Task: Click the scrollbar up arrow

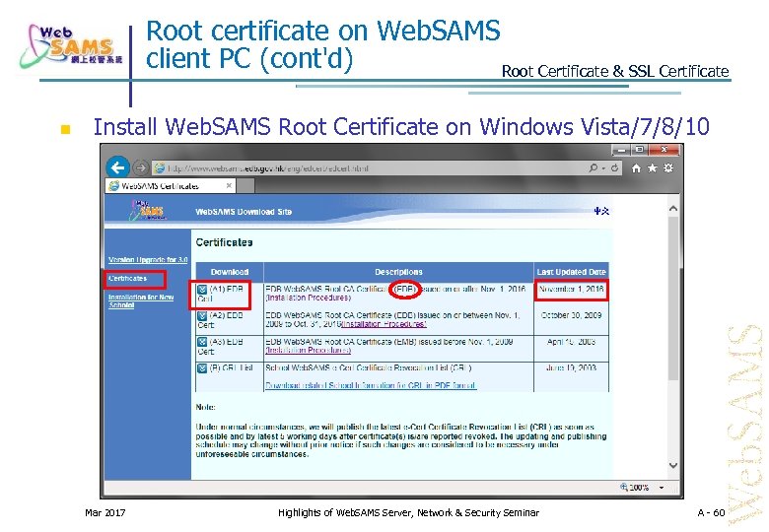Action: [x=673, y=209]
